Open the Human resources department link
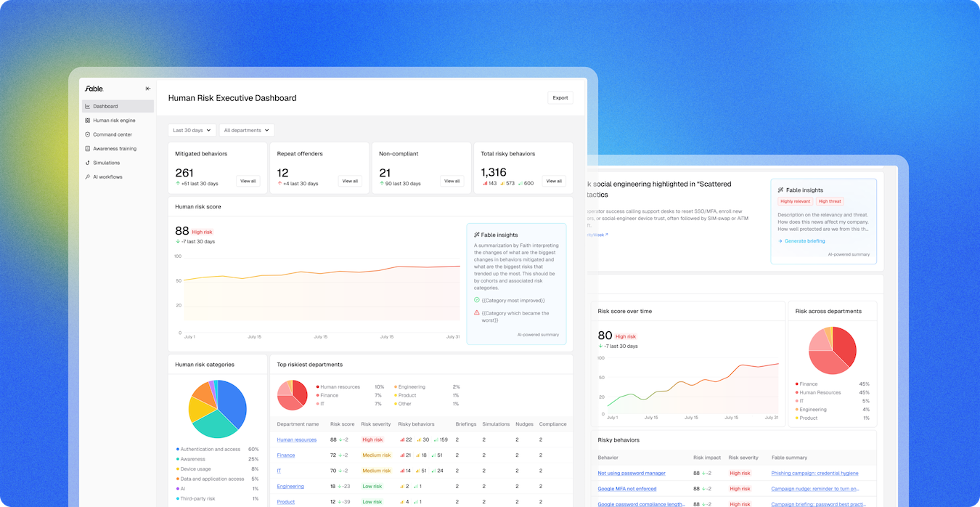Screen dimensions: 980x507 298,439
